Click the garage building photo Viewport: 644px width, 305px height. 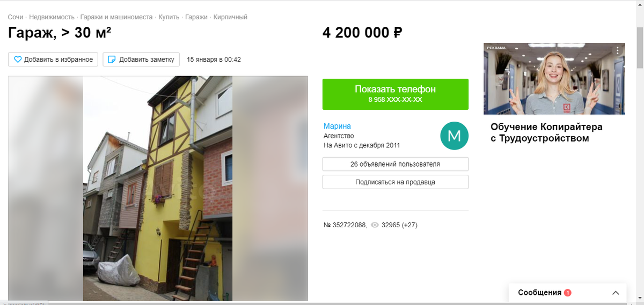pos(158,188)
